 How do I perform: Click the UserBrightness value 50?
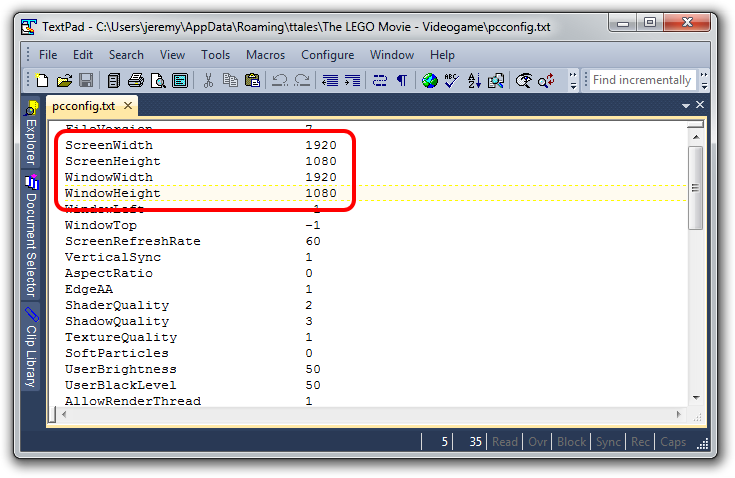pos(313,369)
